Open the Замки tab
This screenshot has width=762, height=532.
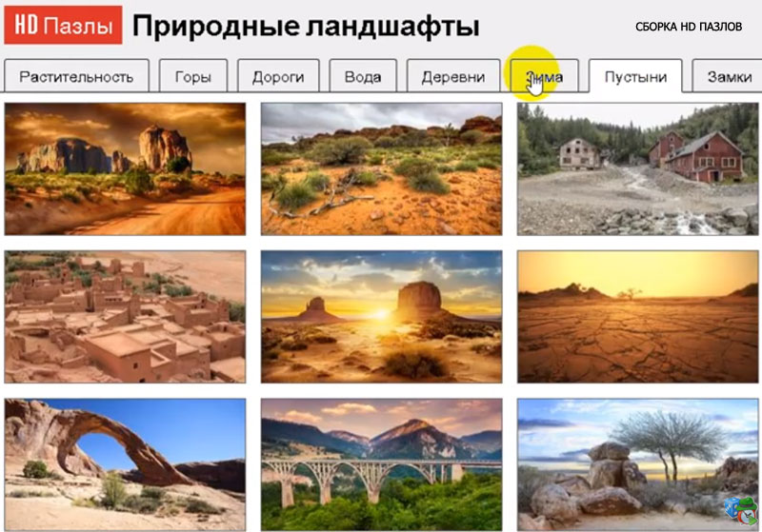click(x=728, y=76)
